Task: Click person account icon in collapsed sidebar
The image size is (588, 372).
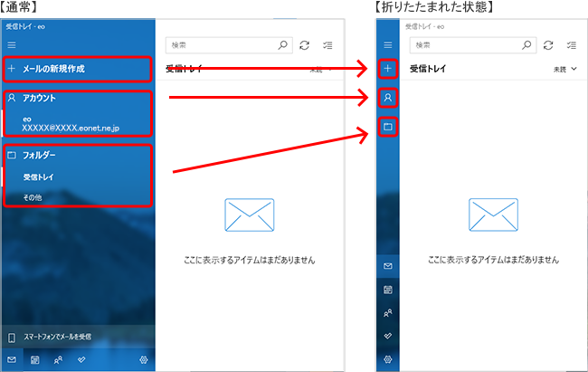Action: (x=388, y=98)
